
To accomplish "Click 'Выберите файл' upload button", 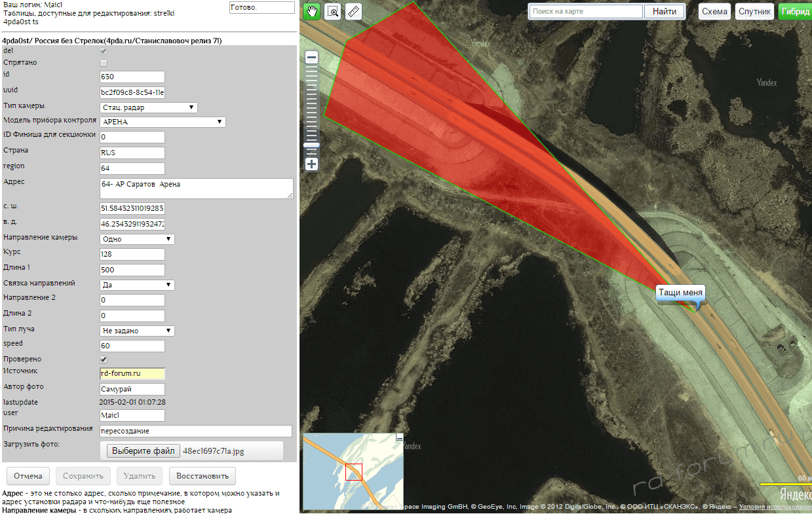I will pyautogui.click(x=144, y=451).
